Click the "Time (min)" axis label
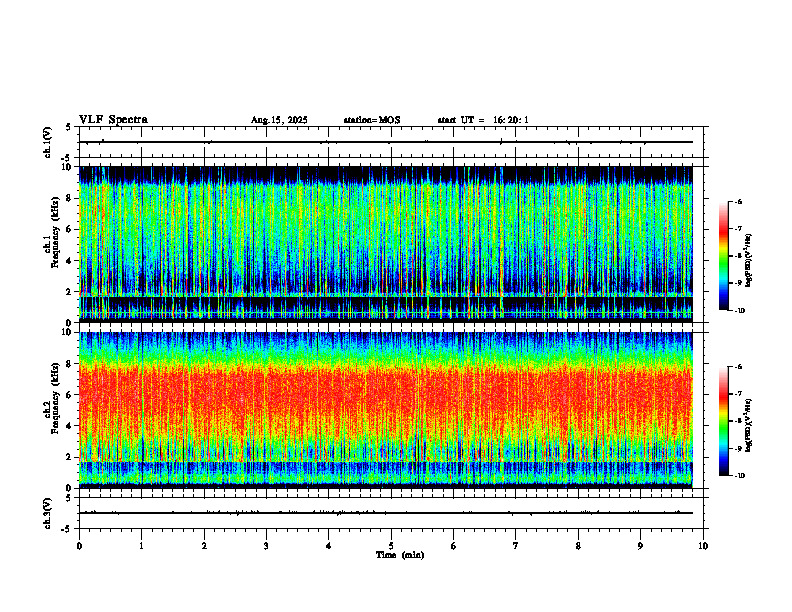 click(400, 555)
